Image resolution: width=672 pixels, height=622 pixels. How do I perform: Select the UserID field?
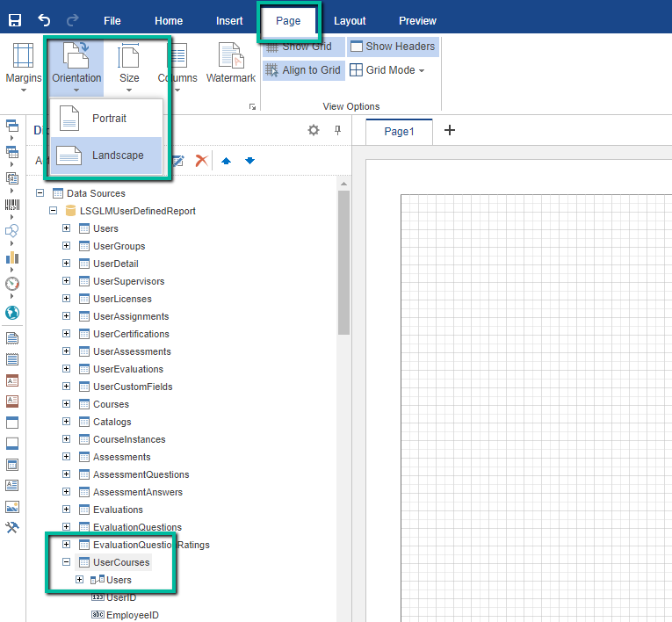tap(121, 597)
